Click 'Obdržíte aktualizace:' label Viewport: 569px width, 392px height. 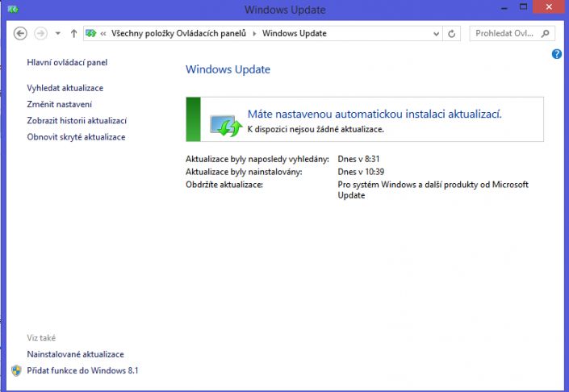tap(224, 184)
